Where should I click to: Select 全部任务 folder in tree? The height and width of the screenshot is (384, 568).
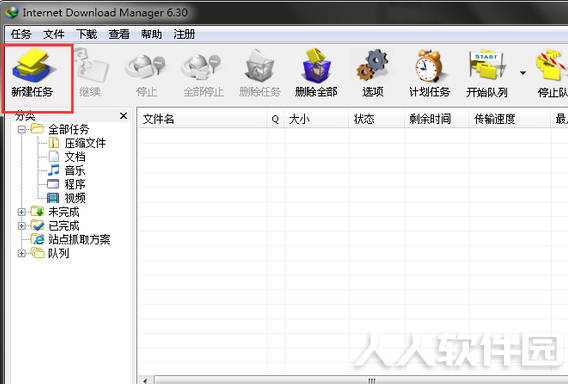(68, 129)
